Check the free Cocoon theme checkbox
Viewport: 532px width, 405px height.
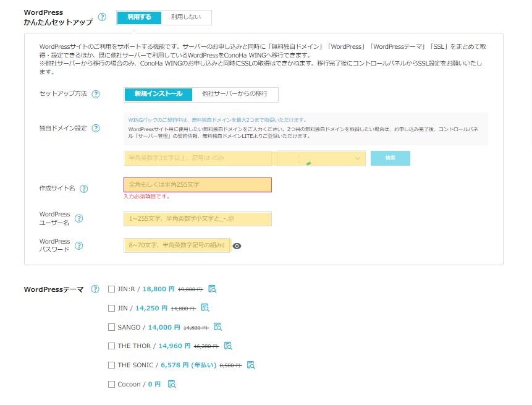pos(111,384)
